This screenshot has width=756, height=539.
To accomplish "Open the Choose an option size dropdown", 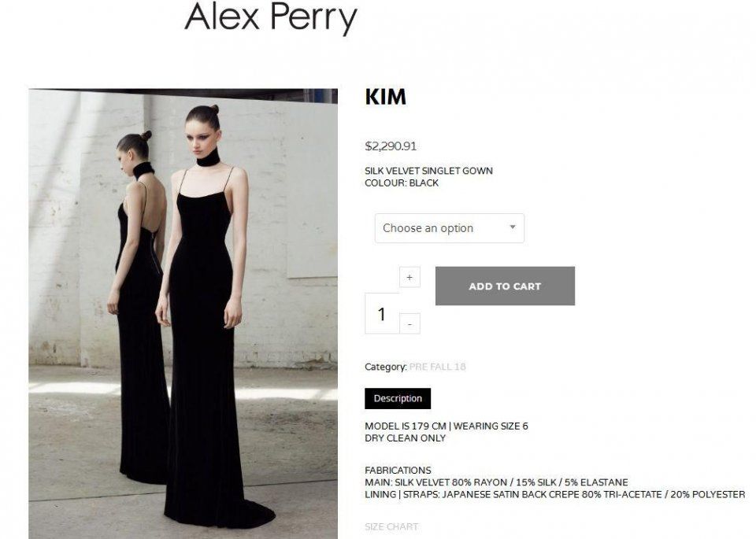I will [450, 228].
